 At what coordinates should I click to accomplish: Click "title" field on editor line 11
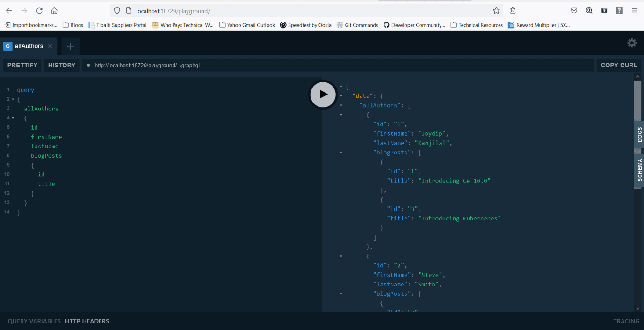click(46, 184)
